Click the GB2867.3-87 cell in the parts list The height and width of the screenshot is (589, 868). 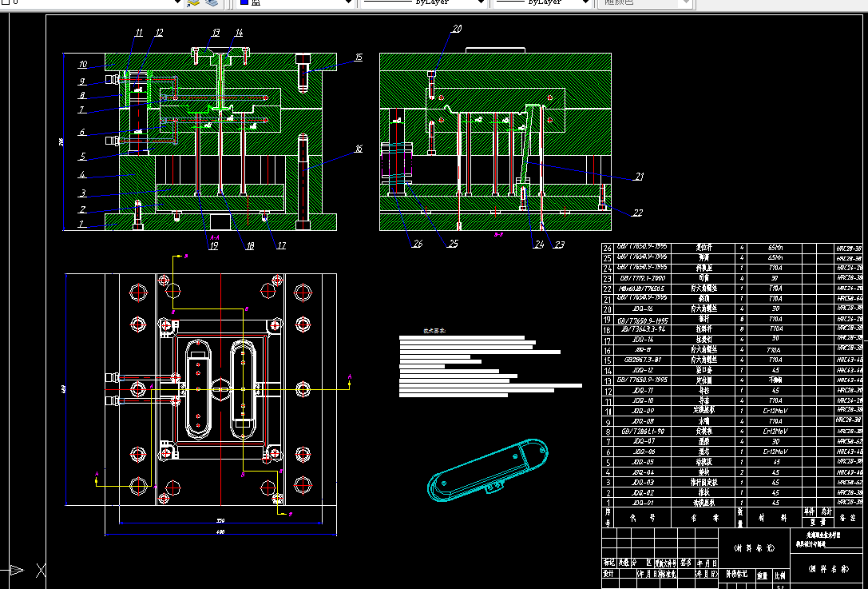point(642,360)
